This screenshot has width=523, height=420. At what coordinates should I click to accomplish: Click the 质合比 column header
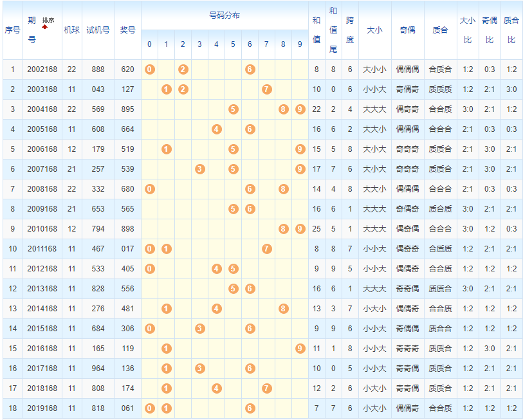click(511, 30)
